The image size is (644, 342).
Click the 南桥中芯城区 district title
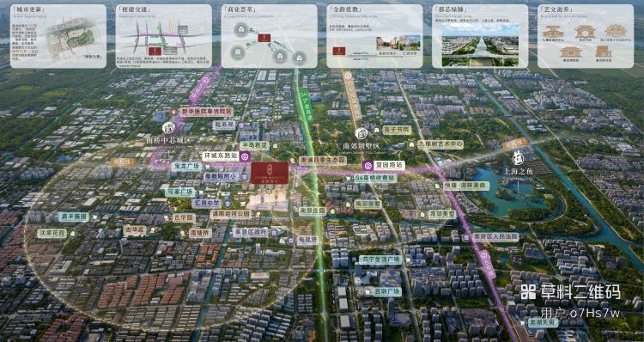pos(168,141)
